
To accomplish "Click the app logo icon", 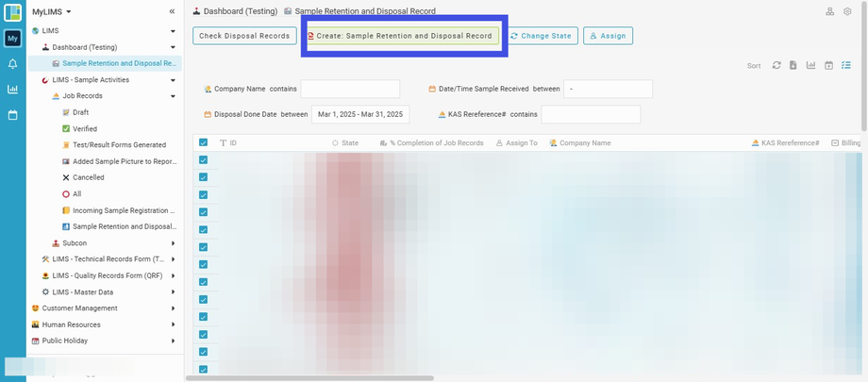I will coord(12,12).
